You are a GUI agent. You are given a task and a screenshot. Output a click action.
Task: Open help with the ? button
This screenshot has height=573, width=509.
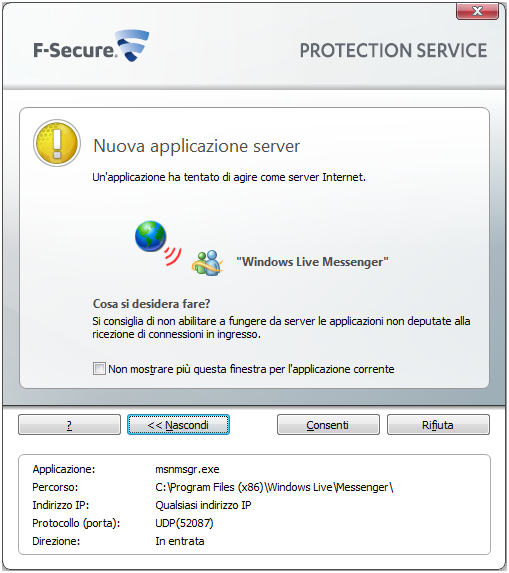(69, 425)
